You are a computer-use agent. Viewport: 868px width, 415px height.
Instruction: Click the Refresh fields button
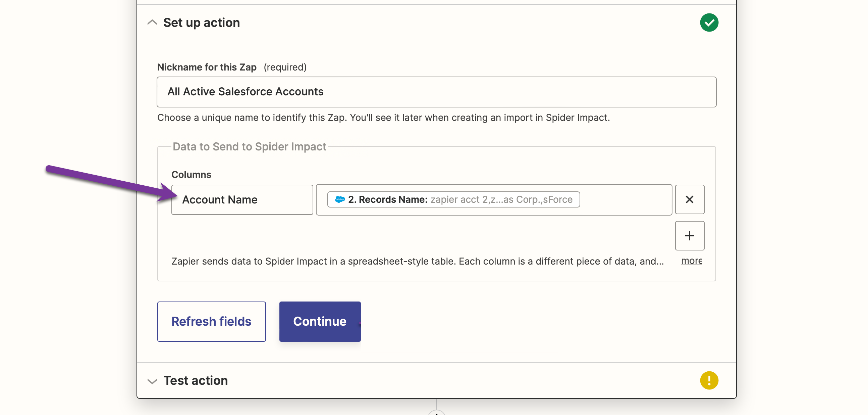(211, 321)
